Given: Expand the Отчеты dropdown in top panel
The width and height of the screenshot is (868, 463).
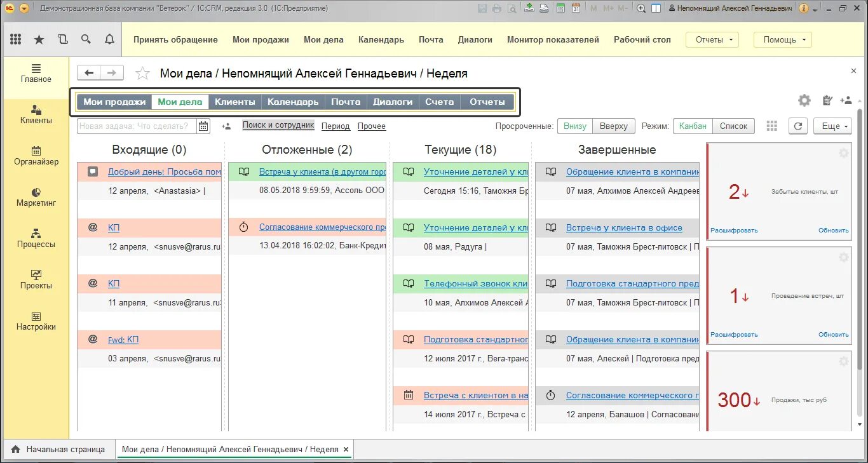Looking at the screenshot, I should click(x=712, y=39).
